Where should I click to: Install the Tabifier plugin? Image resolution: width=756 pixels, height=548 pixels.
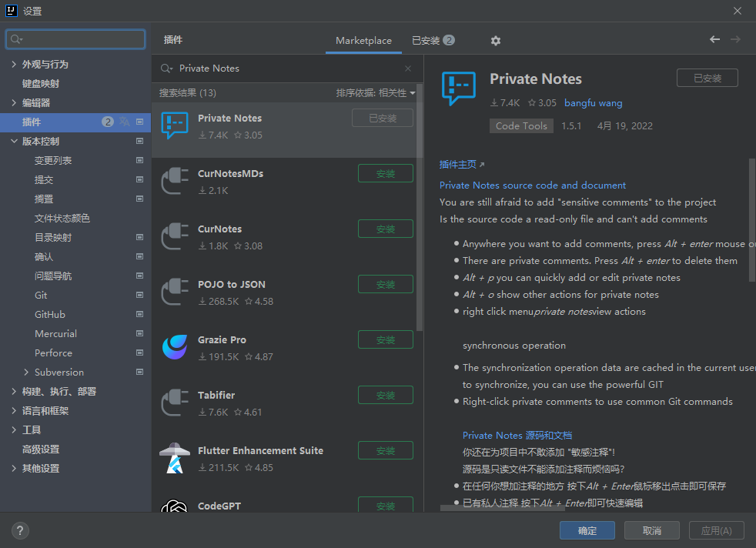pyautogui.click(x=385, y=395)
